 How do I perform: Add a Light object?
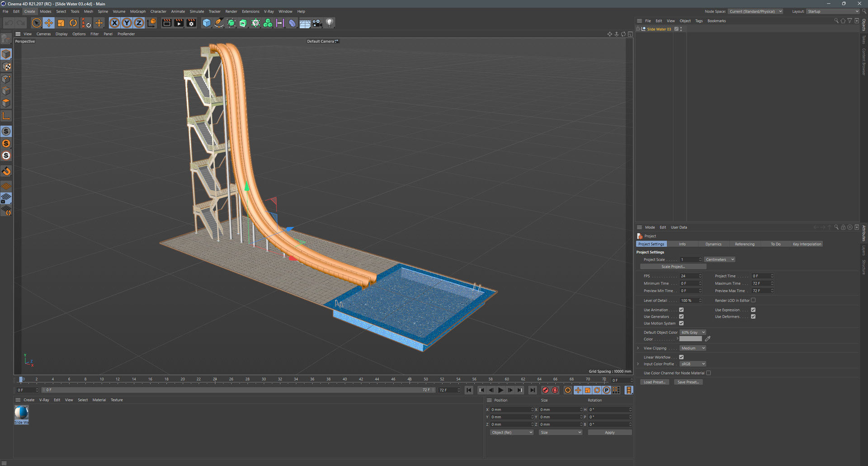click(x=330, y=23)
